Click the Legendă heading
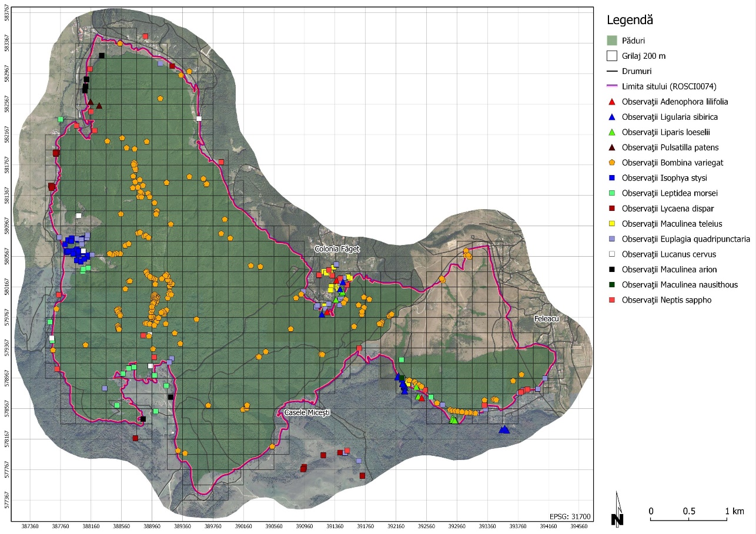Image resolution: width=756 pixels, height=534 pixels. coord(630,21)
